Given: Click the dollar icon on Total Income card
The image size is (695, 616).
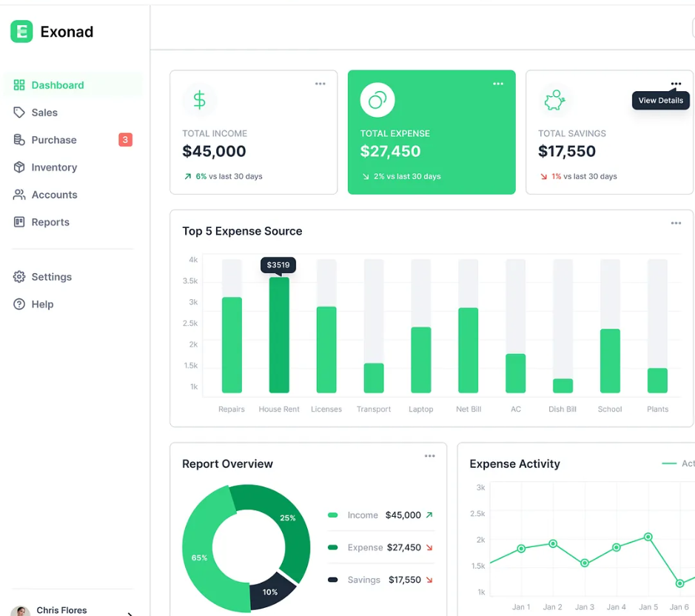Looking at the screenshot, I should point(199,99).
